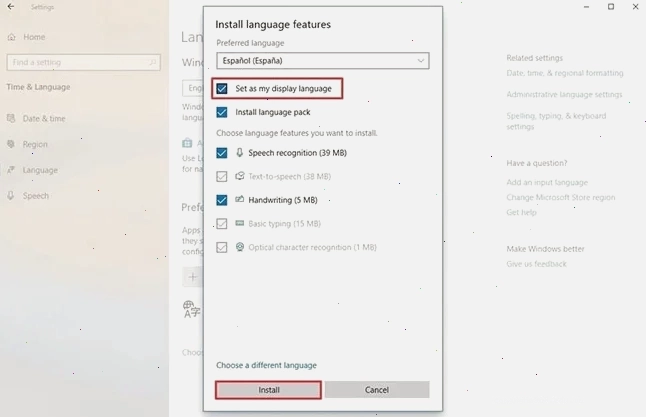Toggle Text-to-speech (38 MB) checkbox
Screen dimensions: 646x417
[x=222, y=176]
